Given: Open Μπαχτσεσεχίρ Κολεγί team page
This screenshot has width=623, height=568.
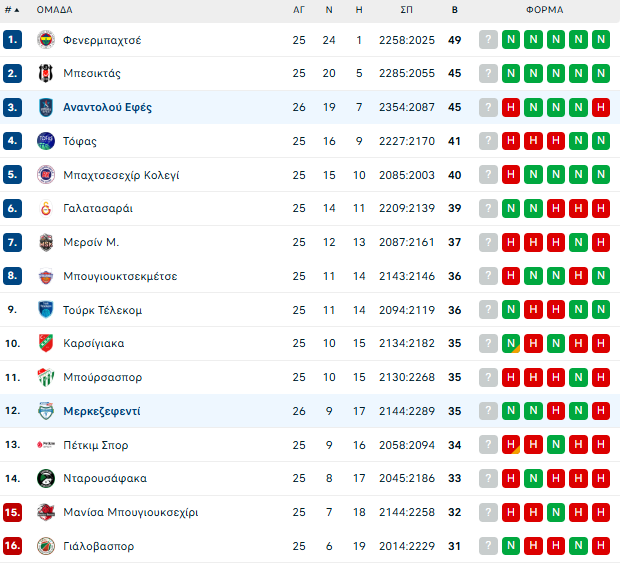Looking at the screenshot, I should [121, 175].
